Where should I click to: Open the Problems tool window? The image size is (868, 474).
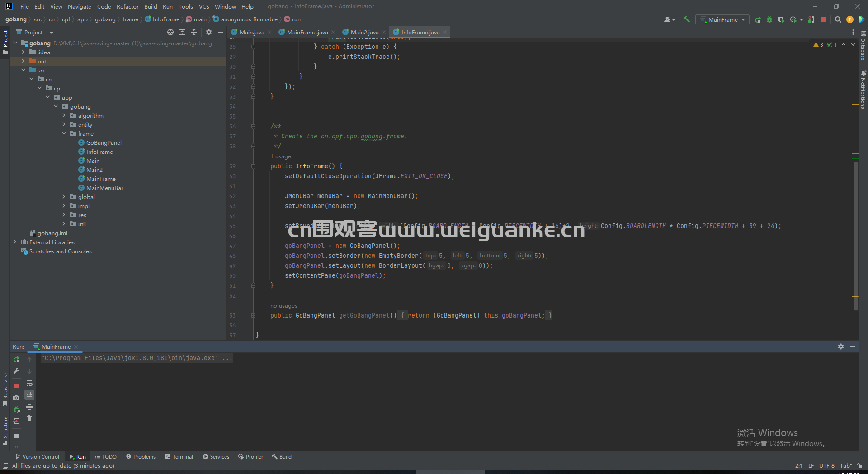pos(141,456)
